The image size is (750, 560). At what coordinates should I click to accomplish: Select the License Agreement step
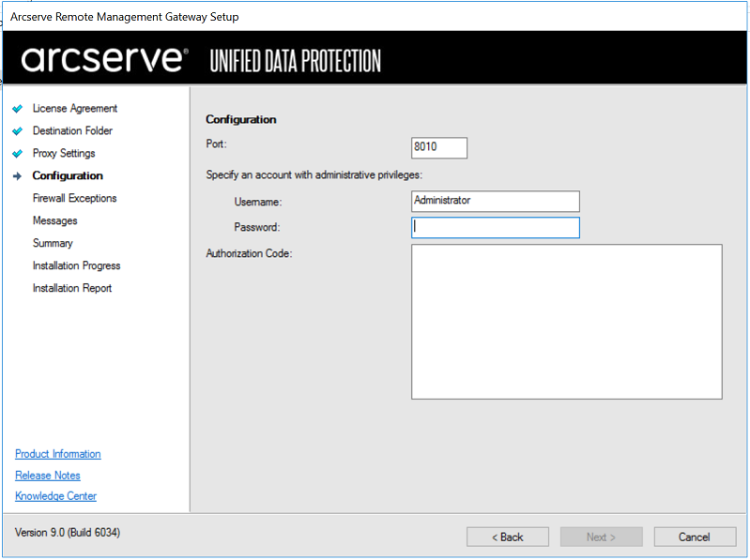tap(74, 109)
